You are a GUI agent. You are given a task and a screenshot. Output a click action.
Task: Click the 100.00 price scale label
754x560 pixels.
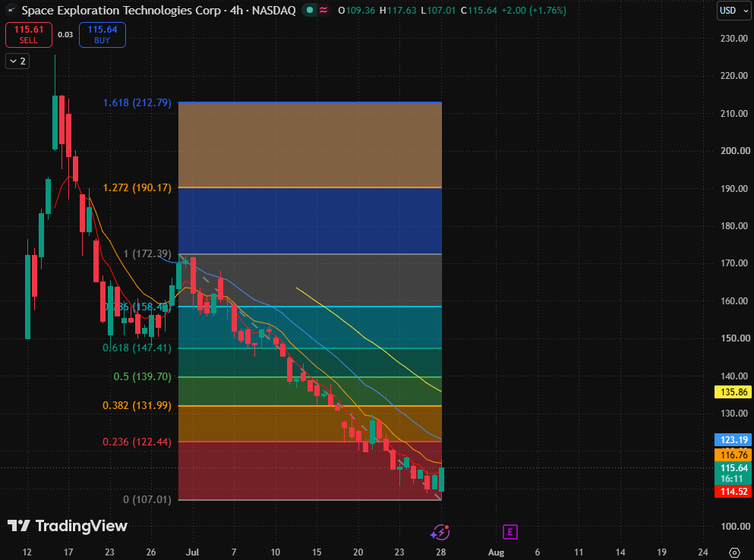click(735, 526)
